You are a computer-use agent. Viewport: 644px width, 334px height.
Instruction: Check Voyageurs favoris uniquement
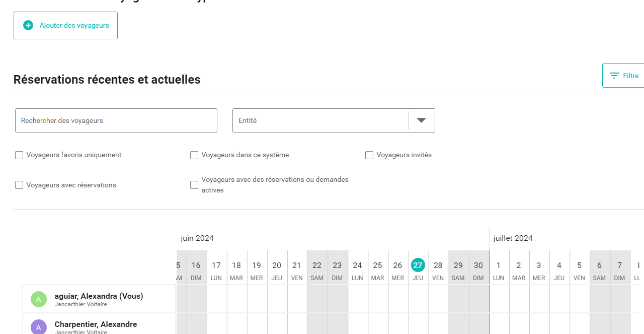tap(19, 155)
